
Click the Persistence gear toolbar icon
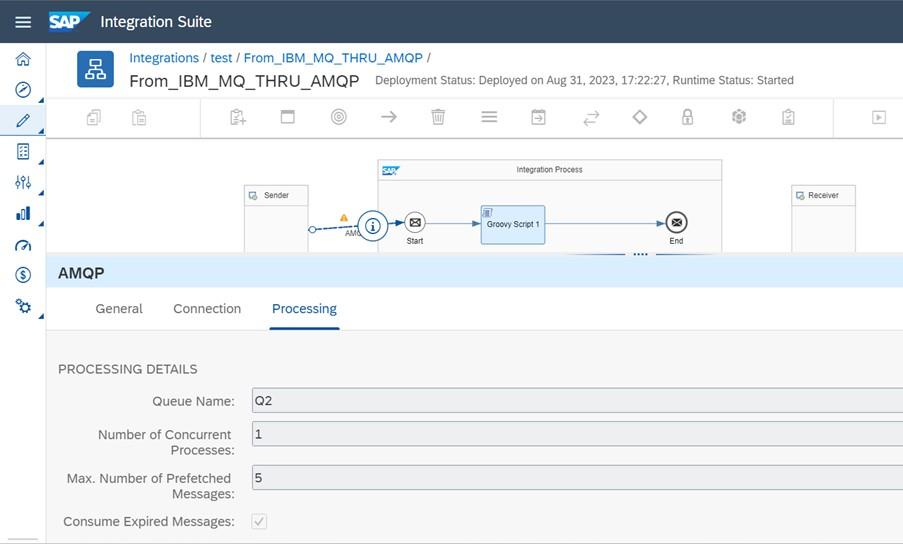click(x=739, y=117)
